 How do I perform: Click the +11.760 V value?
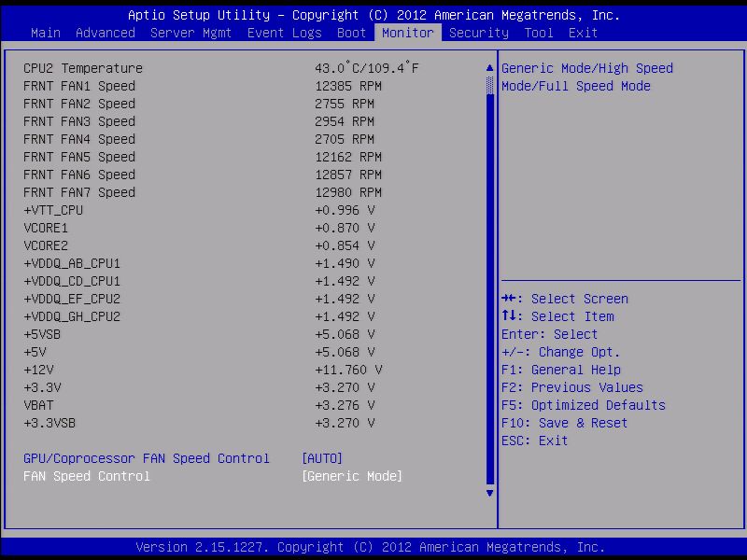(x=348, y=370)
